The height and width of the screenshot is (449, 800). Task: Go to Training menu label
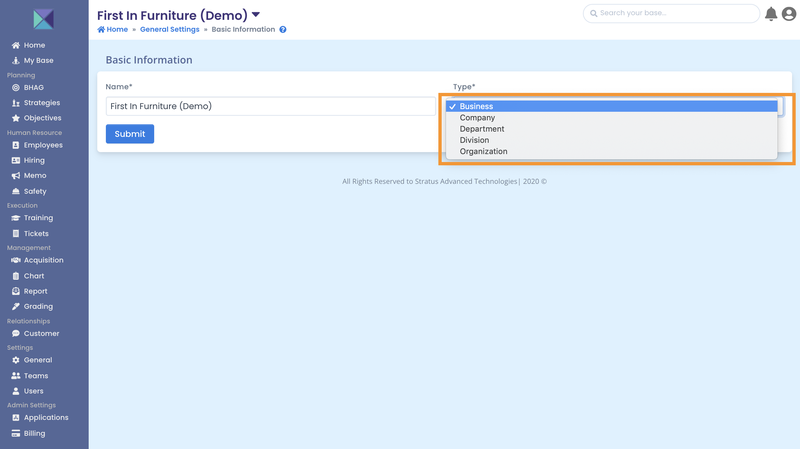(38, 218)
